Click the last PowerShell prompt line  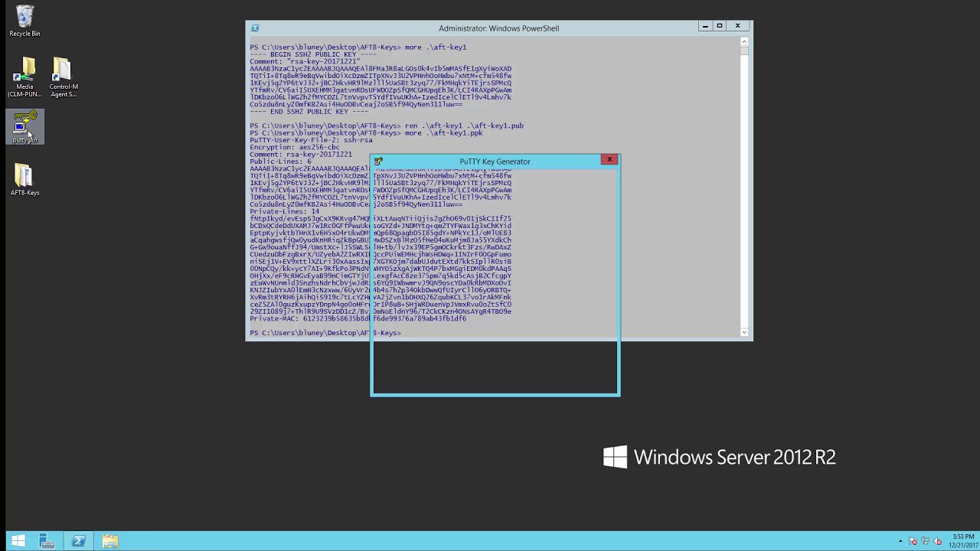click(325, 333)
